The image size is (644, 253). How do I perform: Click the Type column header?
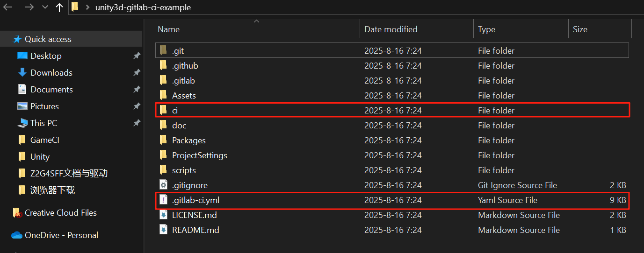[486, 29]
